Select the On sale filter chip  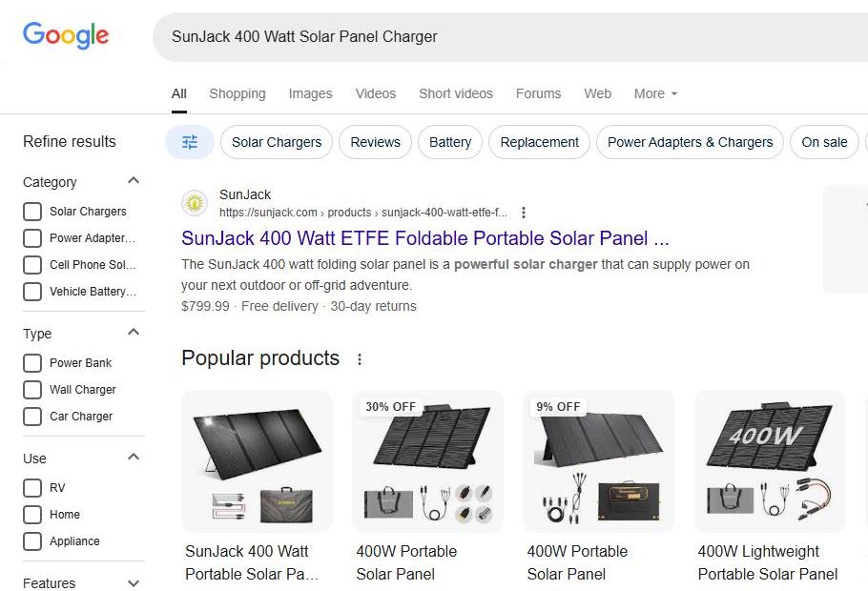click(824, 142)
